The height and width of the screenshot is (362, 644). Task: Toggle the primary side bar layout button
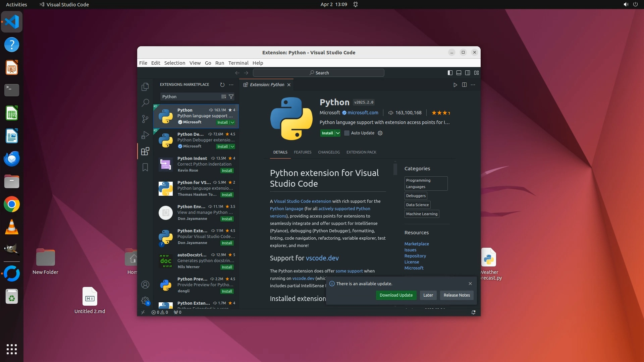tap(450, 73)
